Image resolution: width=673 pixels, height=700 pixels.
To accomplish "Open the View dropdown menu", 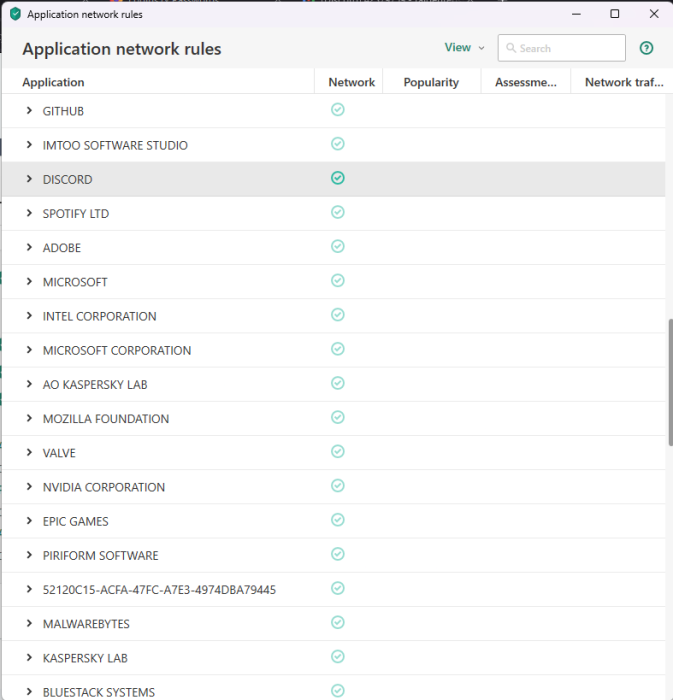I will (x=464, y=47).
